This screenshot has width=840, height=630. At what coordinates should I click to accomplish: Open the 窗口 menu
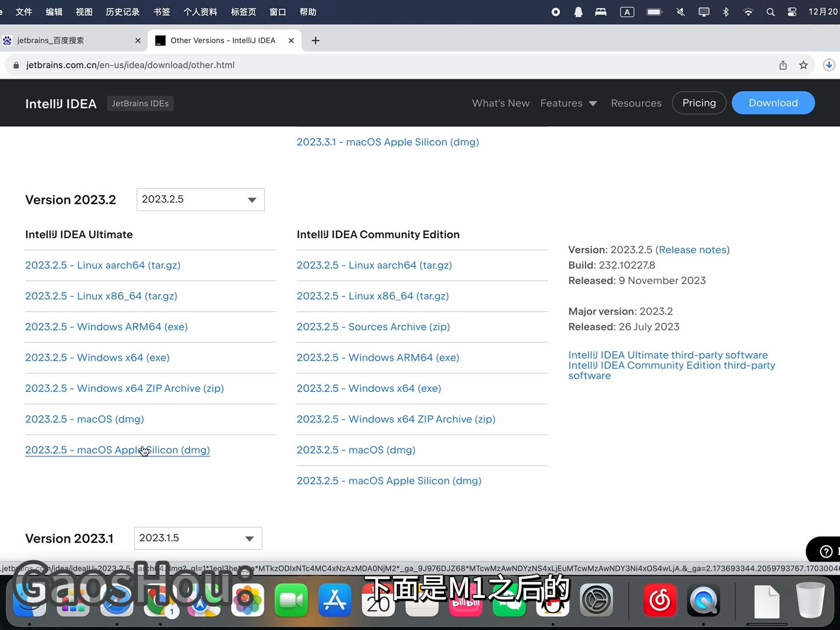(278, 12)
